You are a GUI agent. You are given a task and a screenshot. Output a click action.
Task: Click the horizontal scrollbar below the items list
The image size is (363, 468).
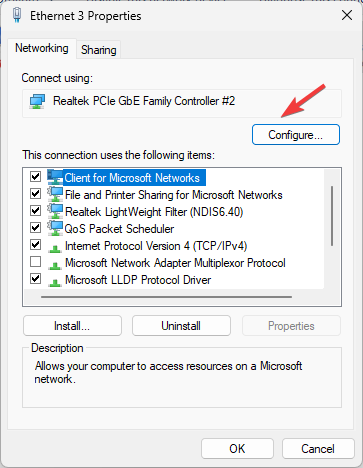coord(166,297)
